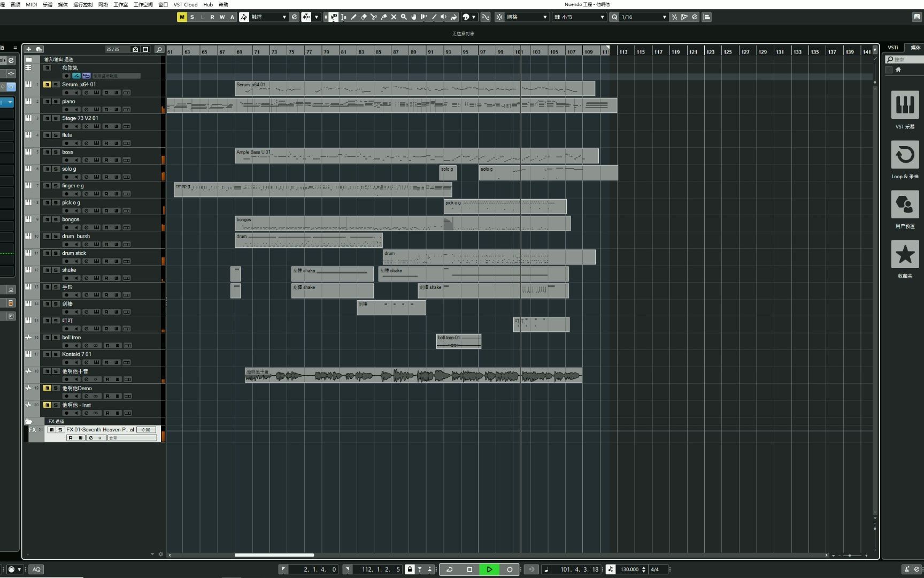Click the horizontal scrollbar thumb
Image resolution: width=924 pixels, height=578 pixels.
coord(274,555)
